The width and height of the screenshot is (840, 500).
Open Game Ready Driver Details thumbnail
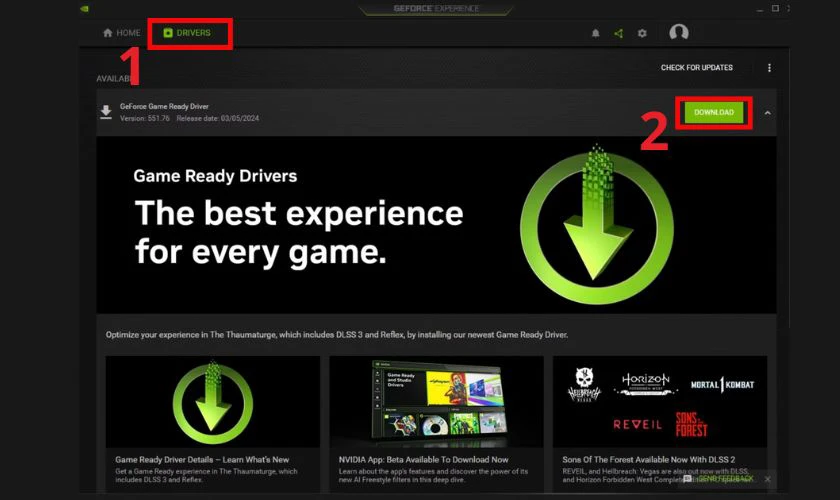[x=213, y=401]
